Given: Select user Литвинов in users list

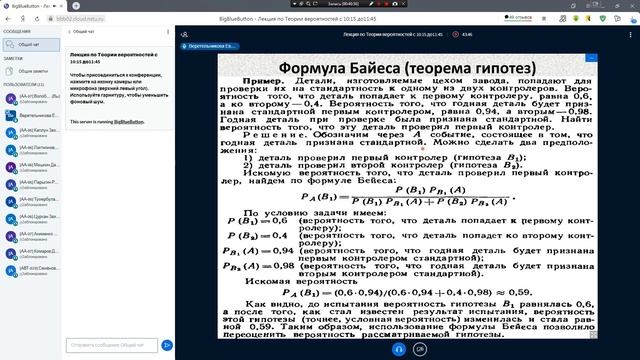Looking at the screenshot, I should pos(31,150).
